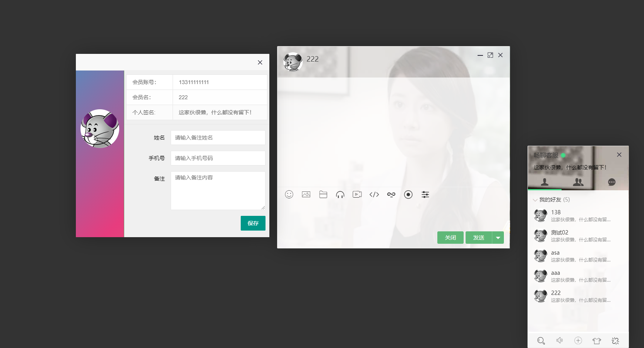Mute sounds using the speaker icon
Viewport: 644px width, 348px height.
click(560, 340)
